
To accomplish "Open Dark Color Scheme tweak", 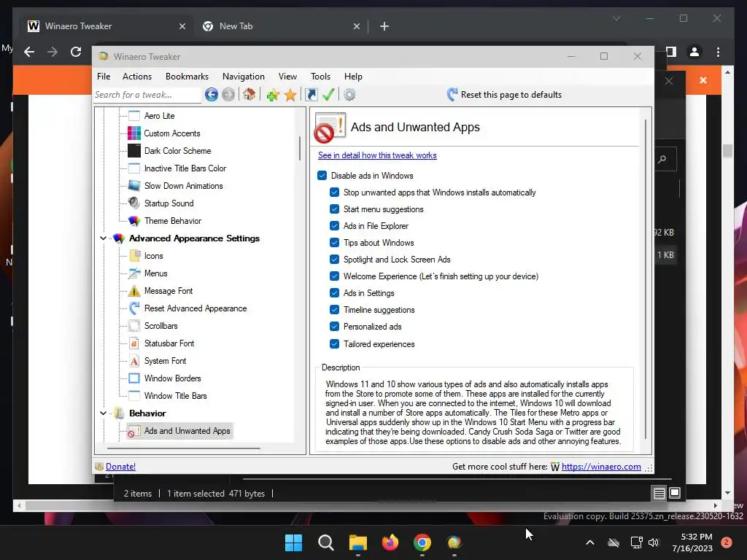I will pyautogui.click(x=177, y=151).
